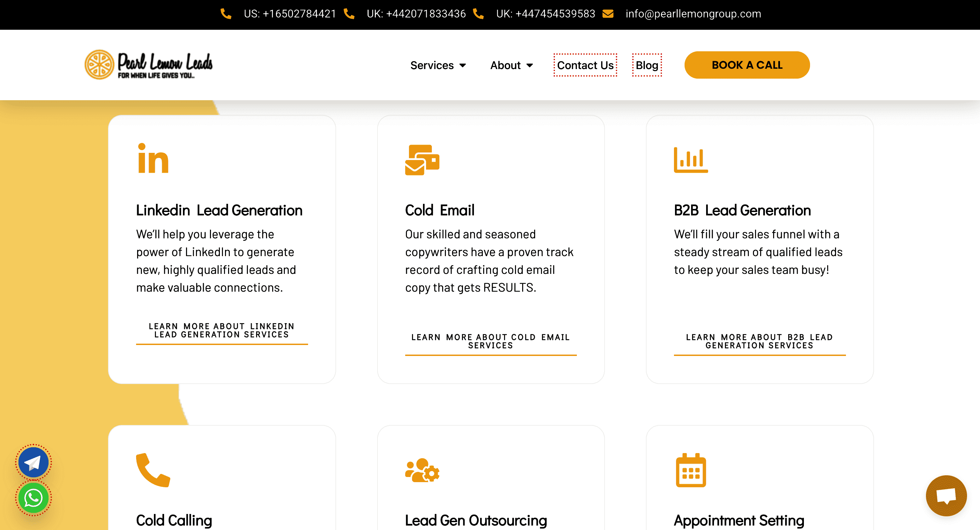Click the LinkedIn logo icon
Screen dimensions: 980x530
click(153, 159)
